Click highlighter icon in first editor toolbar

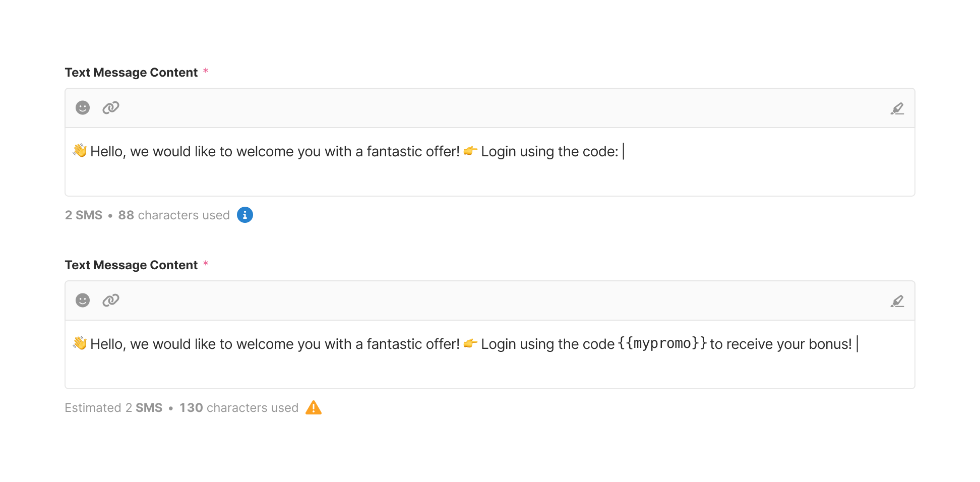pos(897,108)
